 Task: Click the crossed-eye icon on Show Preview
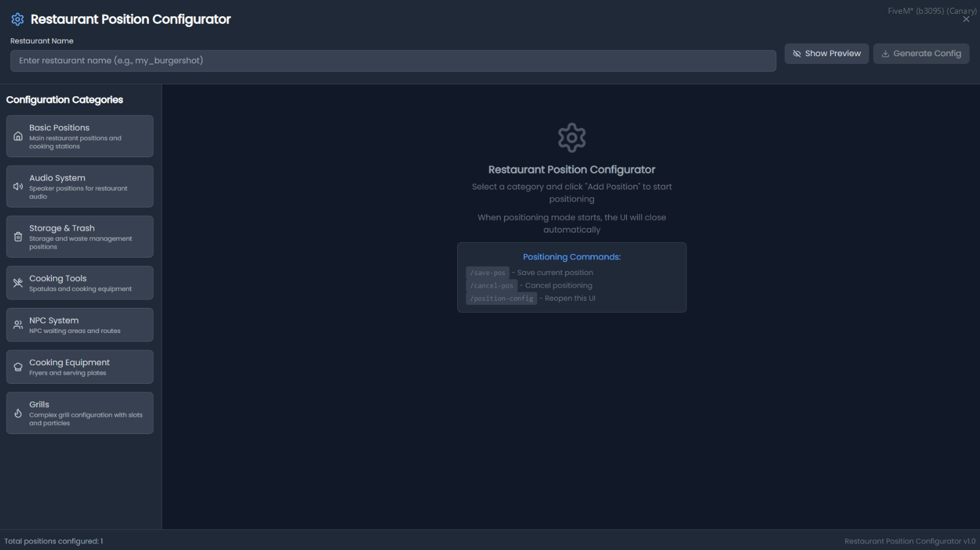(x=797, y=54)
